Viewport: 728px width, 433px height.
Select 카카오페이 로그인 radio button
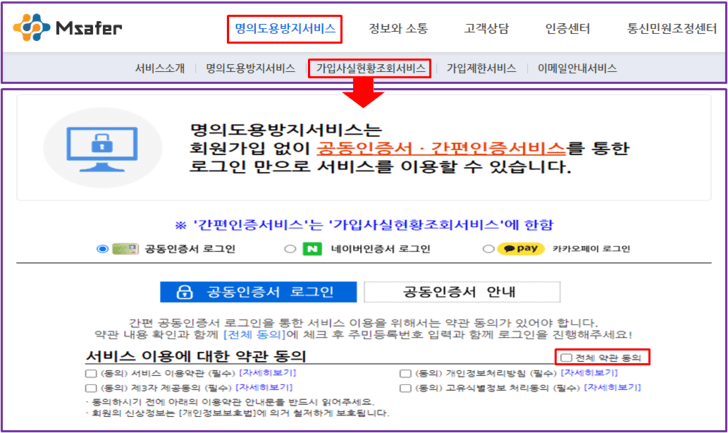pos(488,249)
